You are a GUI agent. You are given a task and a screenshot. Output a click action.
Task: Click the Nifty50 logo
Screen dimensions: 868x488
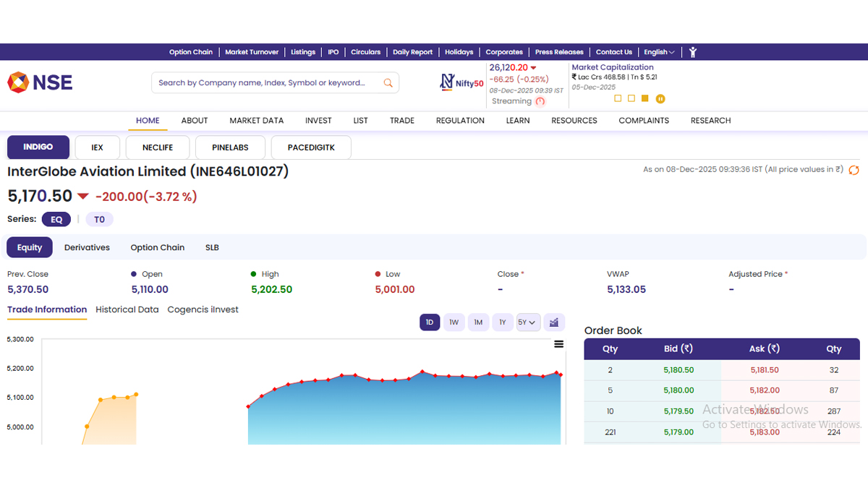[462, 82]
